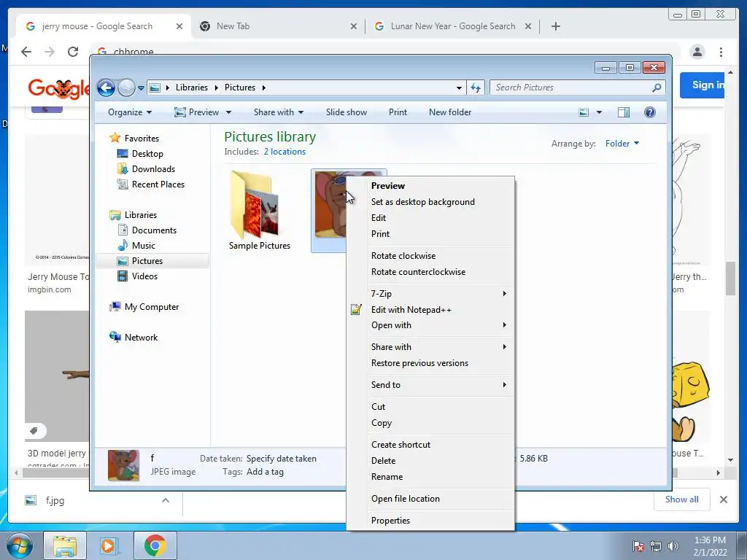Select Documents library
Image resolution: width=747 pixels, height=560 pixels.
[154, 230]
